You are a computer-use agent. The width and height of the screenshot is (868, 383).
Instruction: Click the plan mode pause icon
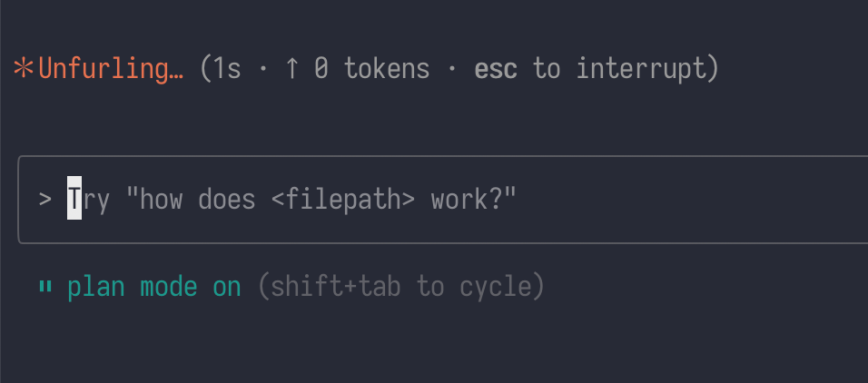pos(44,289)
